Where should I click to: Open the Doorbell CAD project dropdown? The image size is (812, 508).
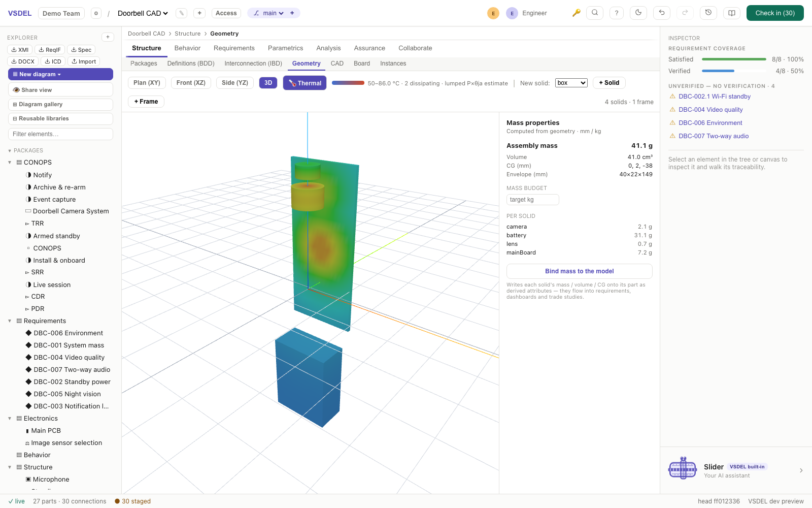[x=143, y=13]
